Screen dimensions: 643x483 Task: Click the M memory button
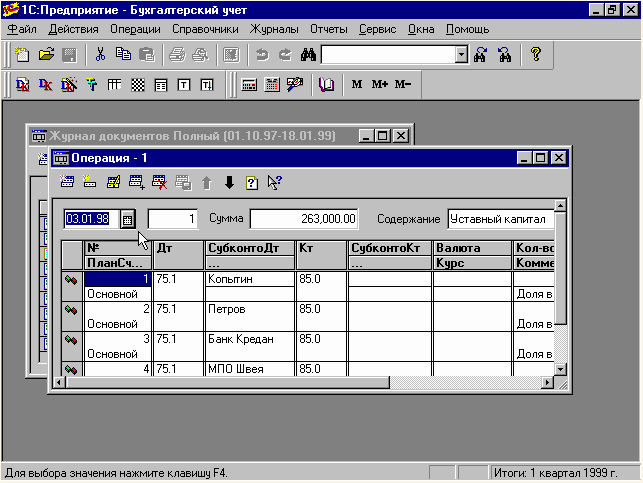click(357, 84)
